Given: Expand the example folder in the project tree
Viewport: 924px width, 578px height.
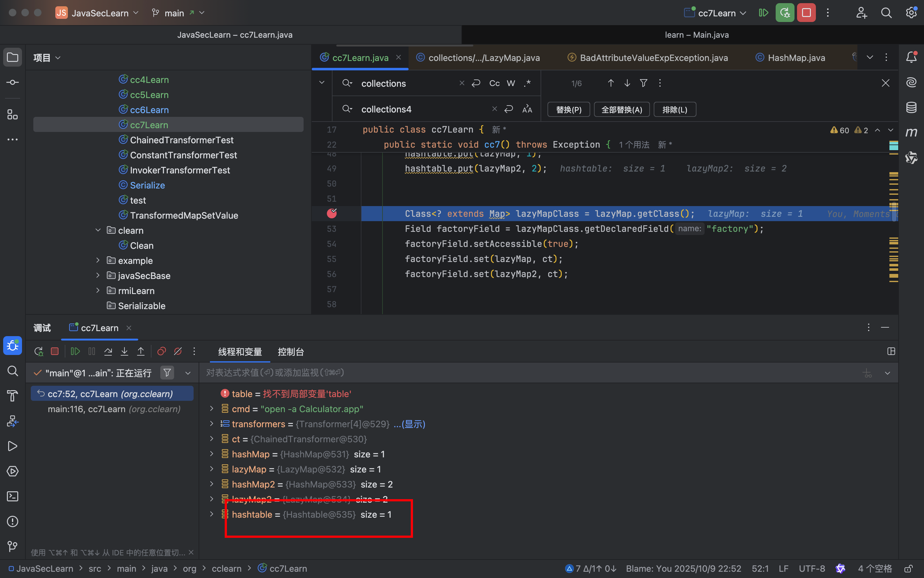Looking at the screenshot, I should [x=98, y=260].
